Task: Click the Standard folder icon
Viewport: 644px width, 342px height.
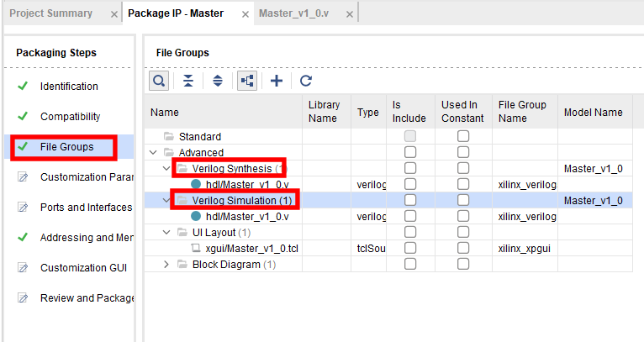Action: point(169,136)
